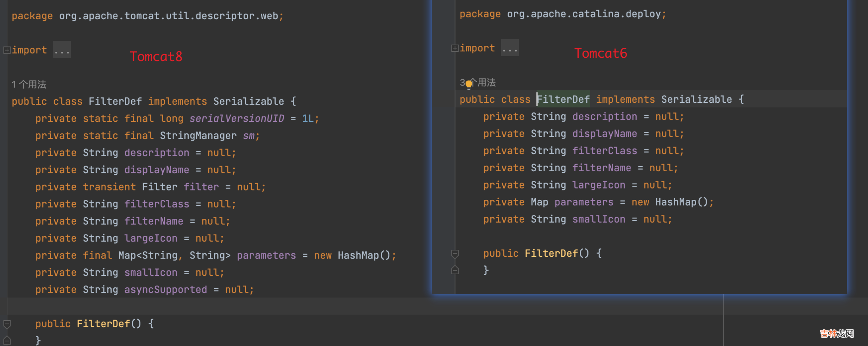This screenshot has height=346, width=868.
Task: Click 'Serializable' interface in Tomcat8 editor
Action: point(249,101)
